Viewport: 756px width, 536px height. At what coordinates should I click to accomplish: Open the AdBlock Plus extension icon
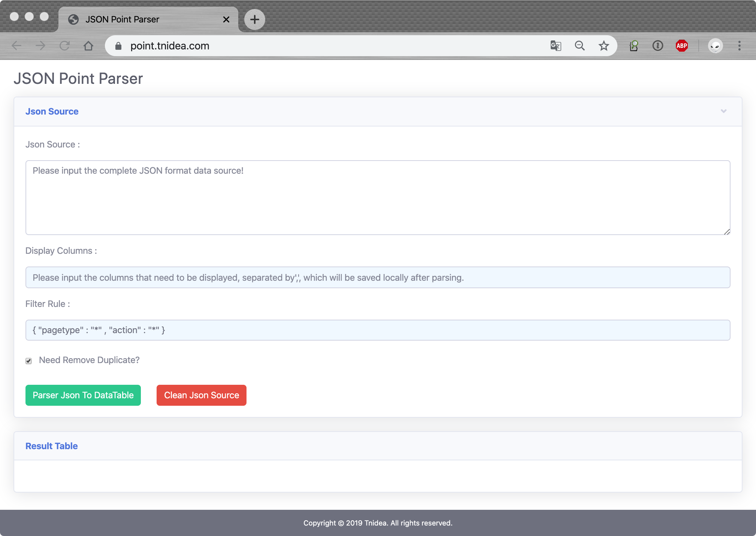click(x=681, y=46)
